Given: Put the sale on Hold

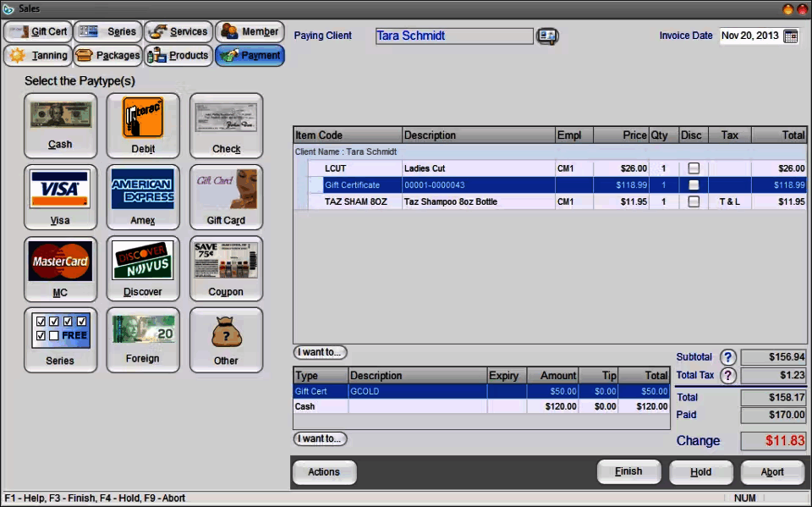Looking at the screenshot, I should 700,472.
